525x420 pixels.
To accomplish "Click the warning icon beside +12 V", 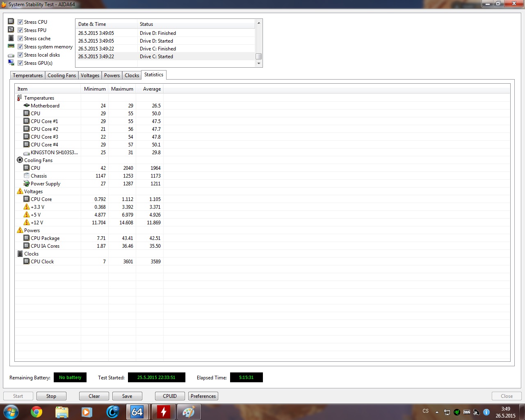I will tap(27, 222).
